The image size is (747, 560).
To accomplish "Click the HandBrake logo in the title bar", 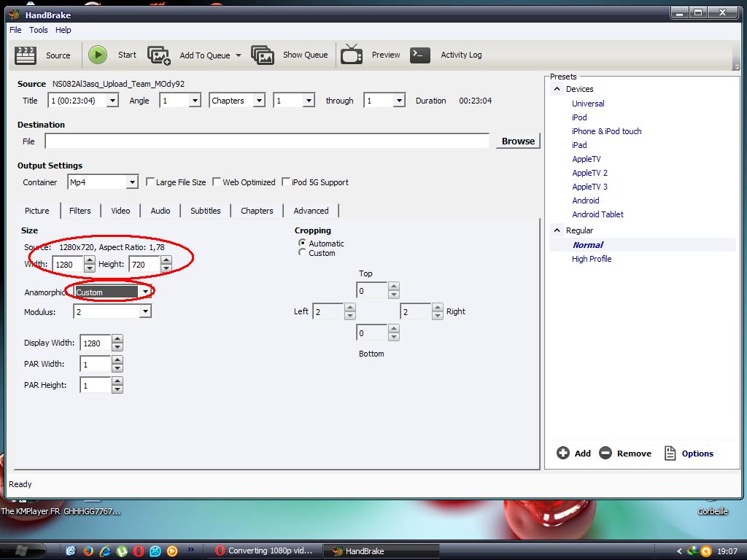I will pyautogui.click(x=15, y=15).
